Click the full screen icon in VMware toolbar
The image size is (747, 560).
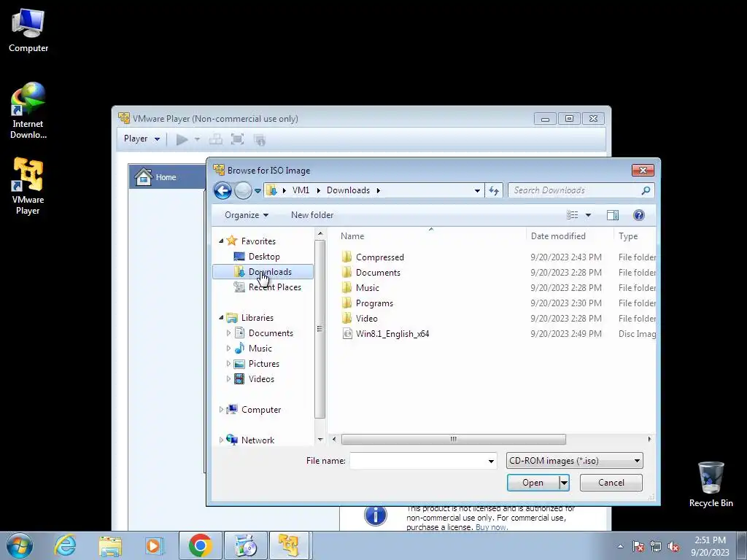click(x=237, y=139)
